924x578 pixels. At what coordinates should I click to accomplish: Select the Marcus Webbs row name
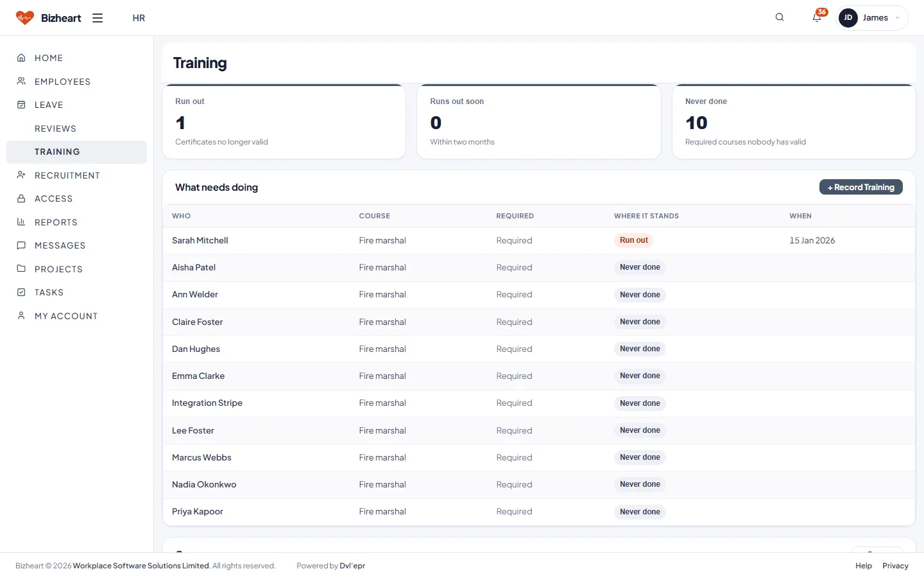(201, 457)
